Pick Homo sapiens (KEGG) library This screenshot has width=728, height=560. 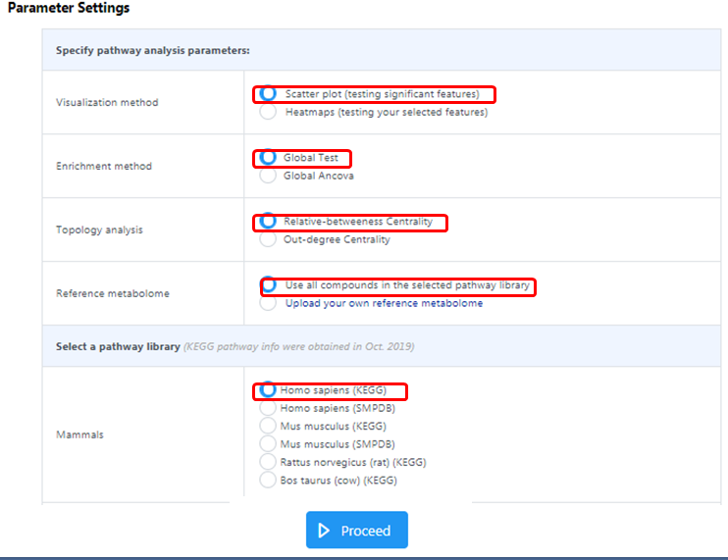(x=268, y=390)
